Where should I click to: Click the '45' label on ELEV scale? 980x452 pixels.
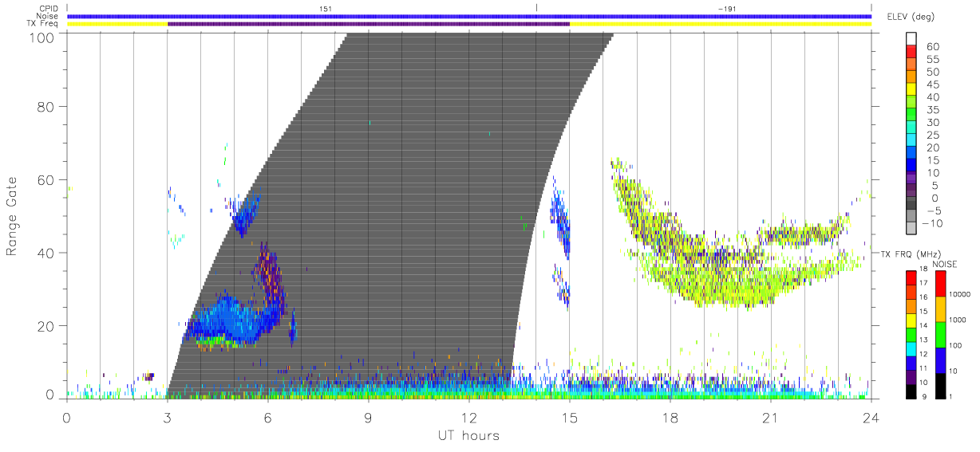[x=934, y=85]
